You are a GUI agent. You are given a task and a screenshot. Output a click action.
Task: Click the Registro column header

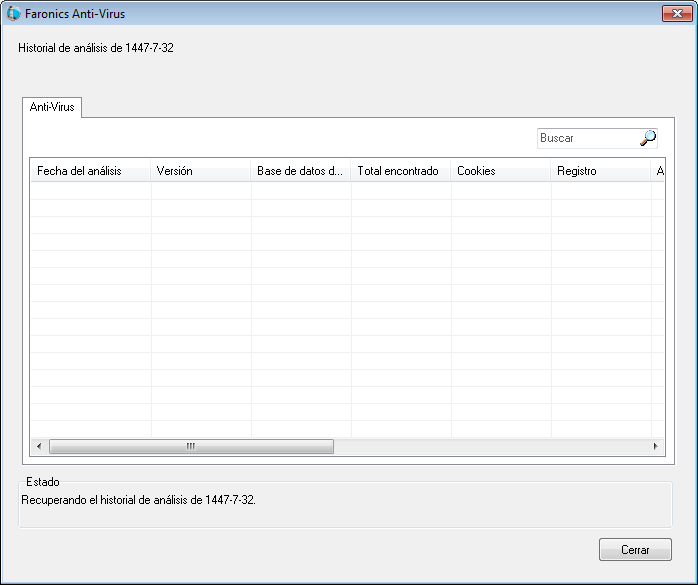(600, 171)
